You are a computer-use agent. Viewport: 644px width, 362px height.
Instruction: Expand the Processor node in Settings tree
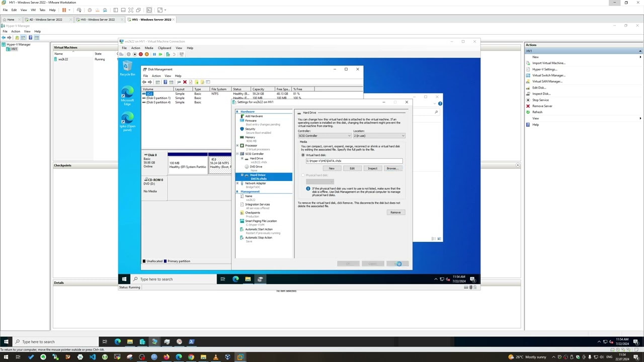[x=237, y=146]
